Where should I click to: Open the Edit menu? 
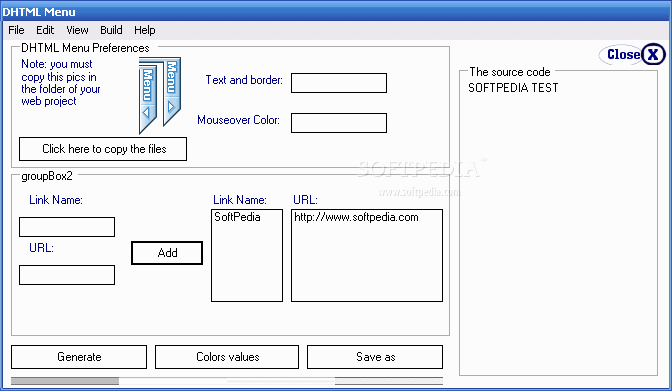coord(45,30)
